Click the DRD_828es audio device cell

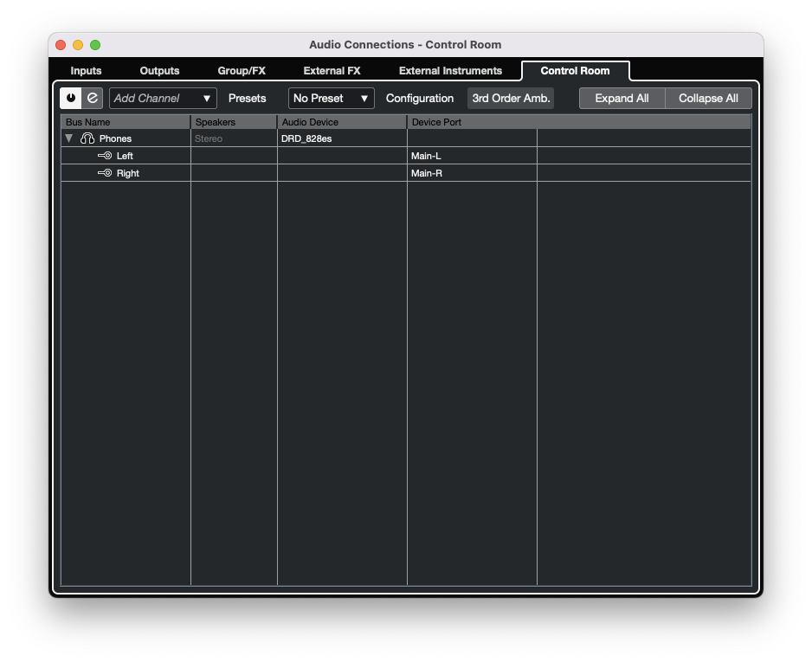[x=341, y=138]
